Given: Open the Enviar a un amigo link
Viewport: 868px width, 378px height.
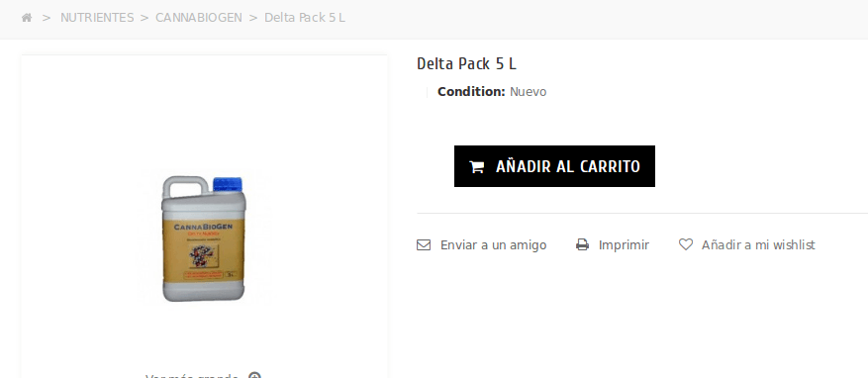Looking at the screenshot, I should point(493,244).
